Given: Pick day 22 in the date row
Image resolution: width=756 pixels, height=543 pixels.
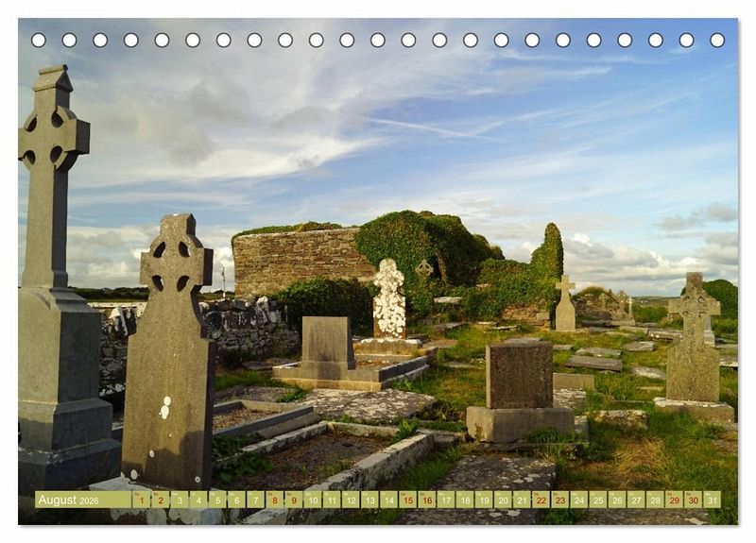Looking at the screenshot, I should tap(541, 501).
